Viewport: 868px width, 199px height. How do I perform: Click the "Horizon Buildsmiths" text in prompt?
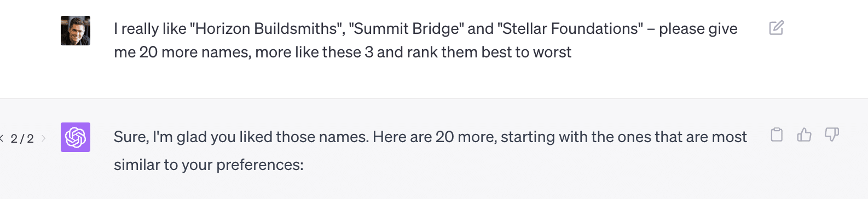click(267, 28)
